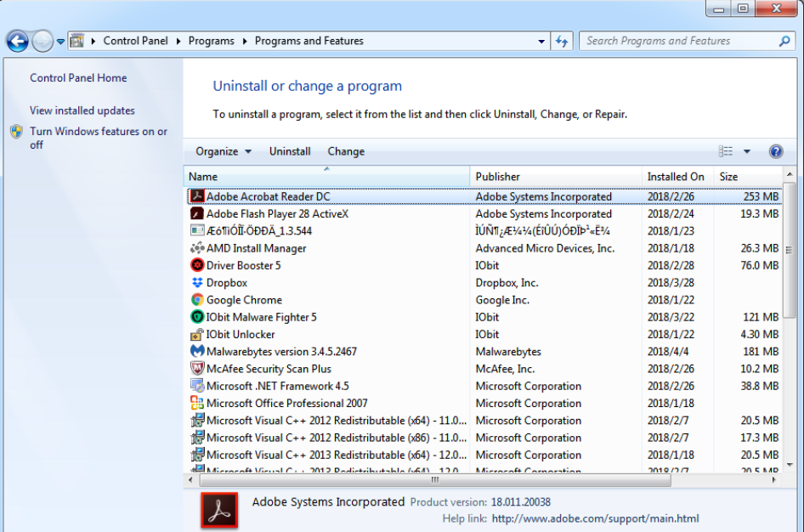This screenshot has height=532, width=804.
Task: Go back with the Back arrow button
Action: click(18, 41)
